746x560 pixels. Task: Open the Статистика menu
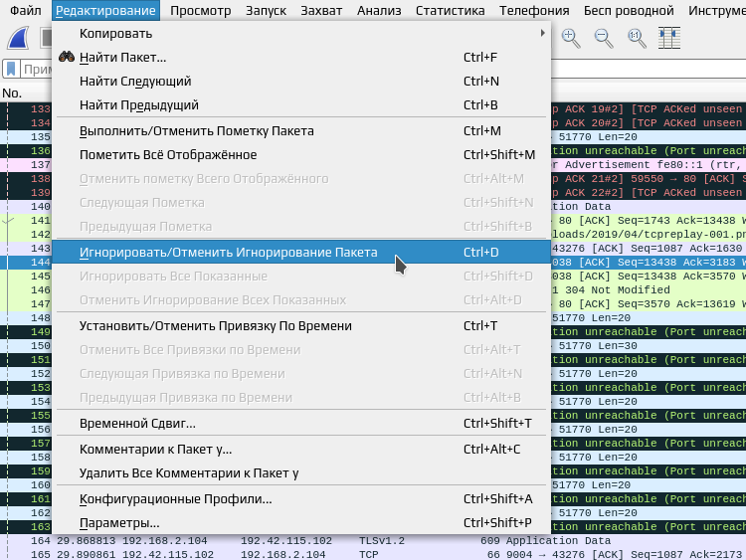point(450,11)
